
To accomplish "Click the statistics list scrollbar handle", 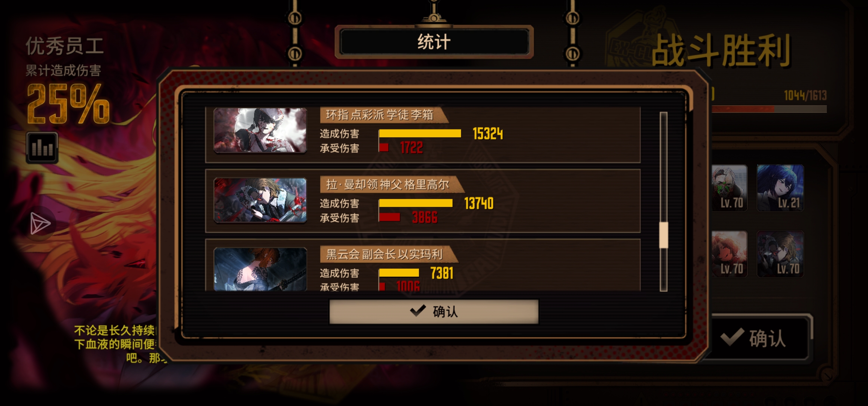I will (664, 235).
